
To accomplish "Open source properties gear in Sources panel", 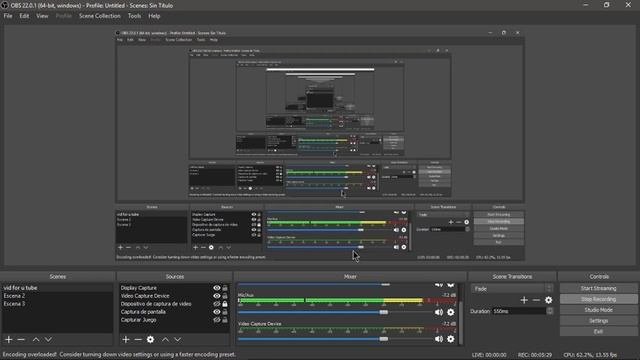I will pos(150,340).
